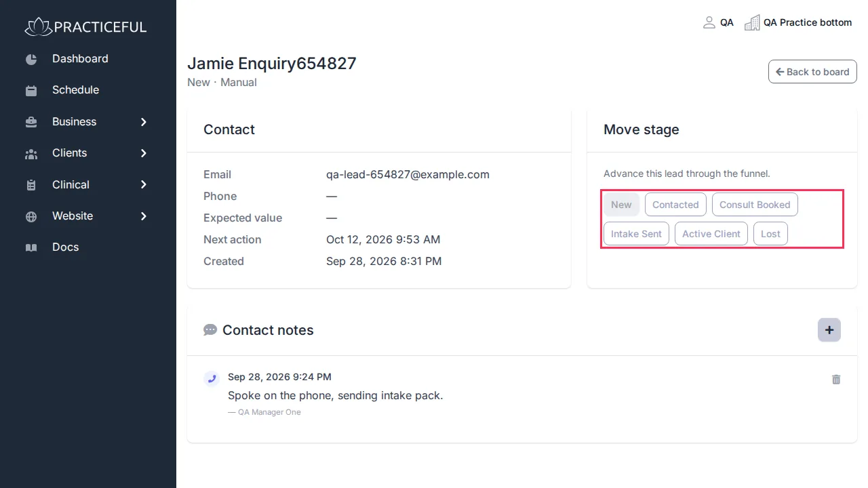
Task: Select the phone call note icon
Action: 212,379
